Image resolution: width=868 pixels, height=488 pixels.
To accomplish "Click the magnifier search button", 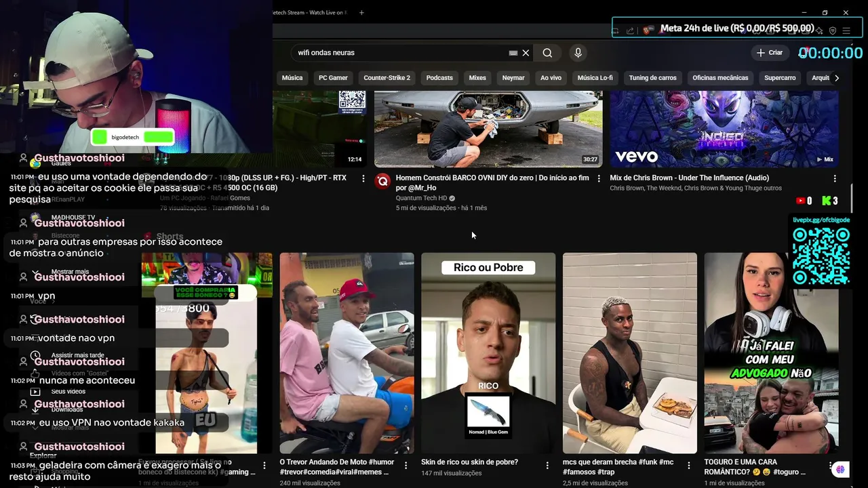I will tap(547, 53).
